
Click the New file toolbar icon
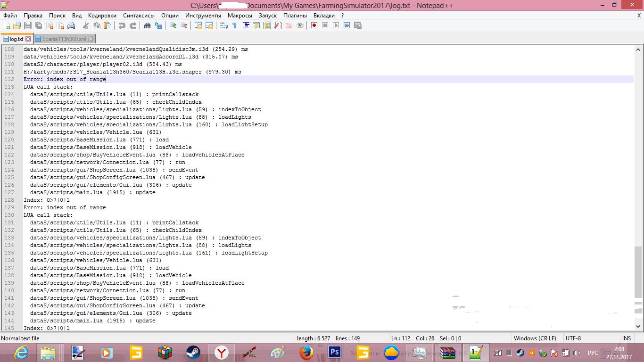point(7,25)
